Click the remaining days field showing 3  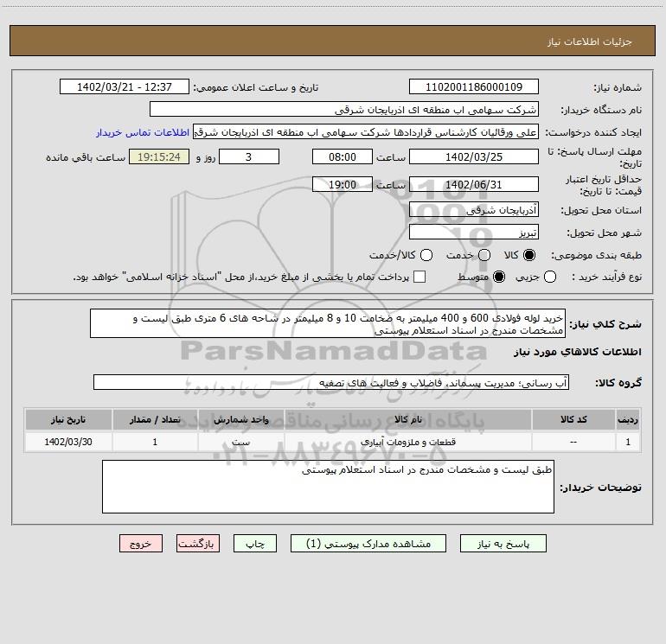(249, 156)
